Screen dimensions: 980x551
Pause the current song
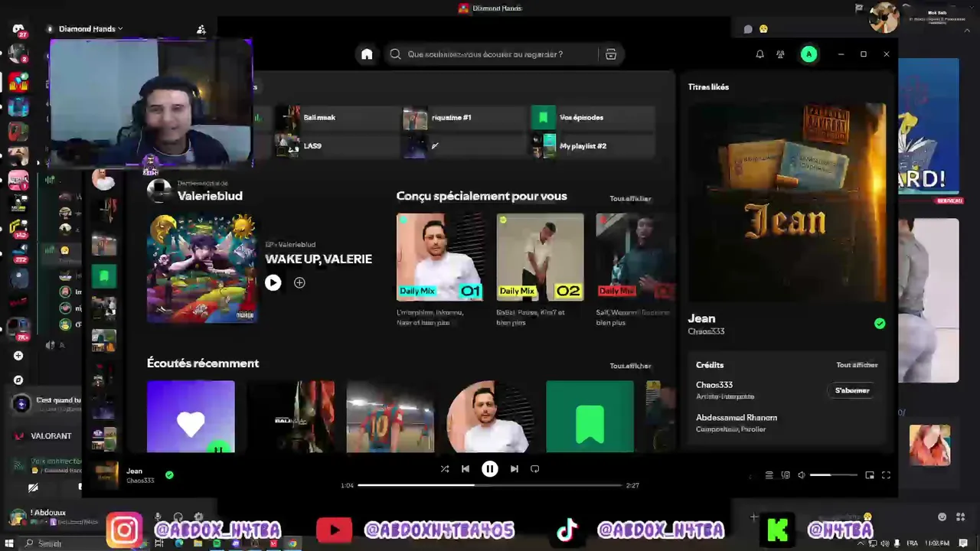pyautogui.click(x=490, y=469)
